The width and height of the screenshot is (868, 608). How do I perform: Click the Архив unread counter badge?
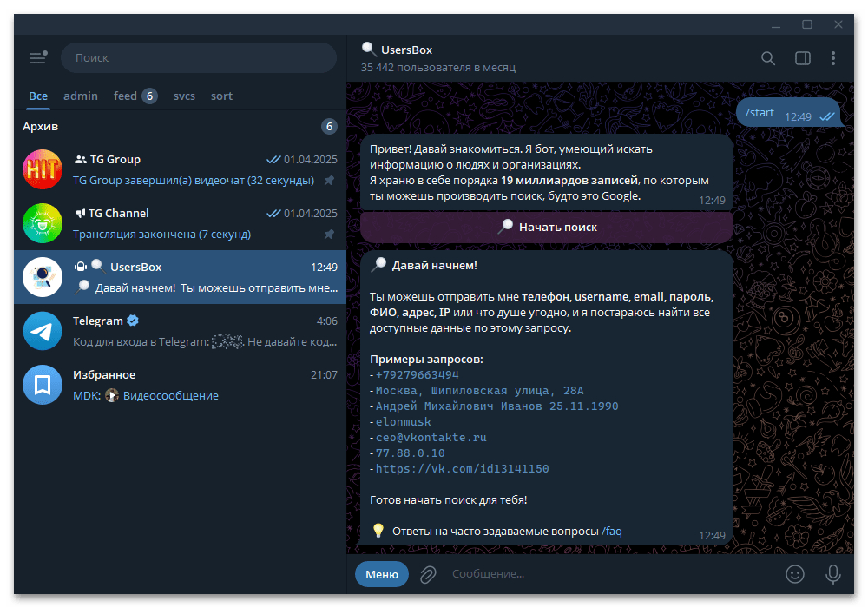tap(329, 126)
